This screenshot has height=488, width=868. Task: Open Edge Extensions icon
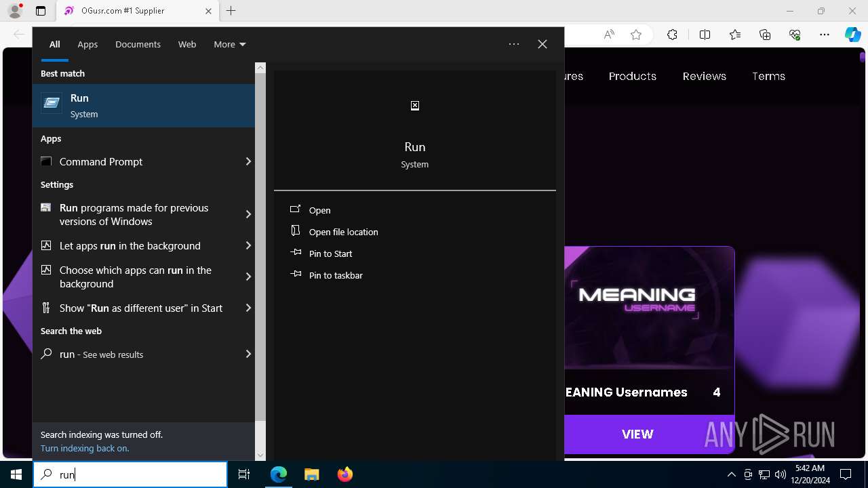click(x=672, y=35)
